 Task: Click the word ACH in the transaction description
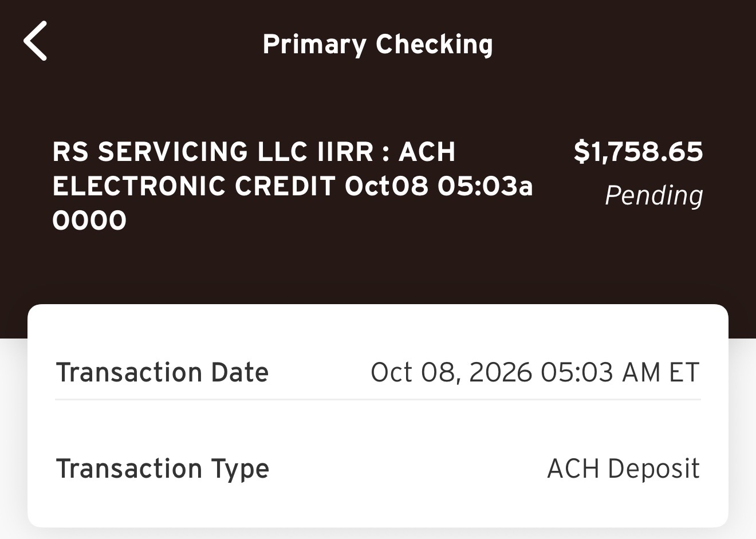click(x=427, y=152)
